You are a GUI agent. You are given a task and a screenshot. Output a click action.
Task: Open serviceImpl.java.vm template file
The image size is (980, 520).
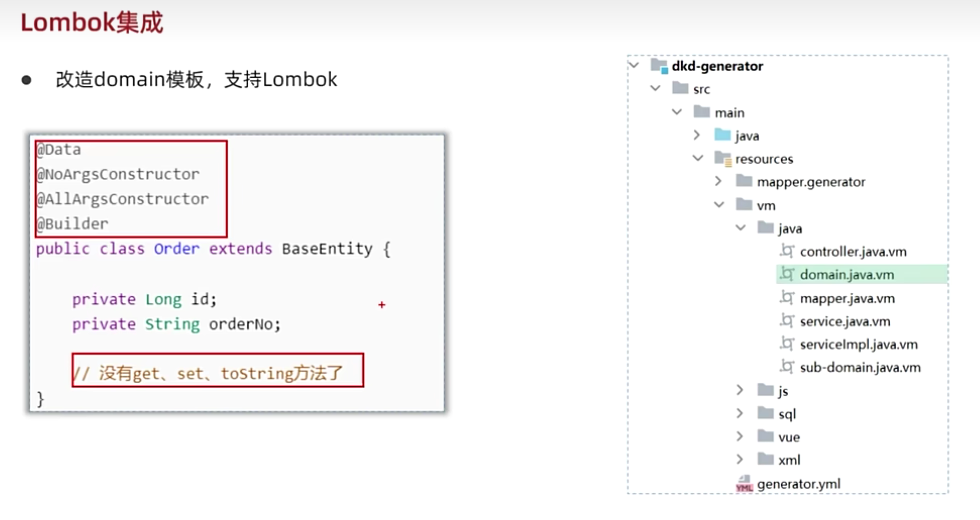859,344
